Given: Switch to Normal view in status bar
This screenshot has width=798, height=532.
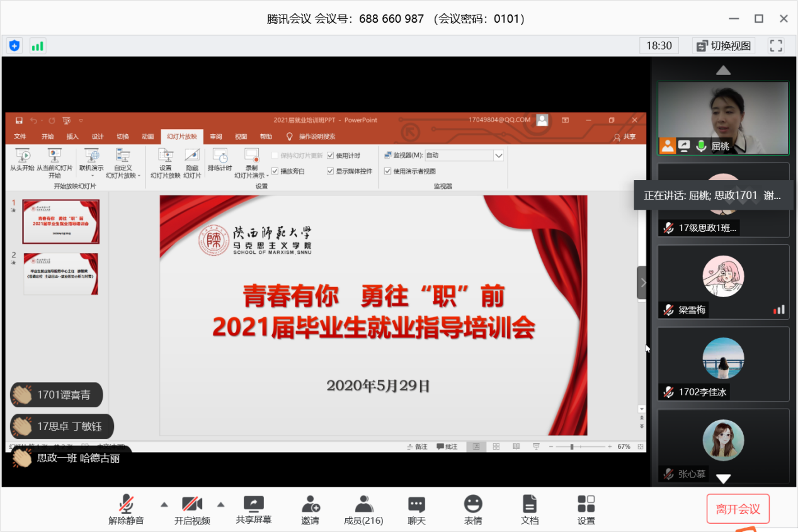Looking at the screenshot, I should point(476,446).
